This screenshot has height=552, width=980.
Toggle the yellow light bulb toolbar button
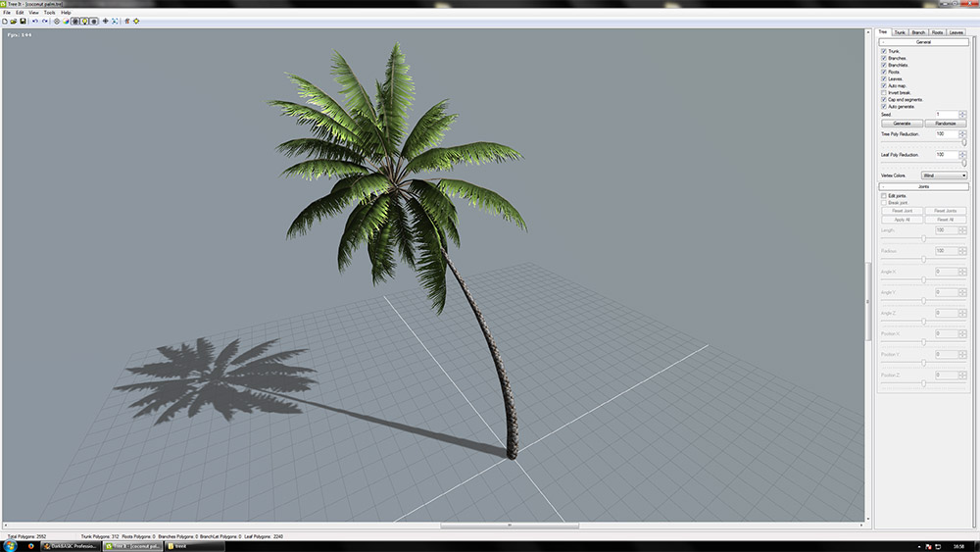[x=84, y=22]
